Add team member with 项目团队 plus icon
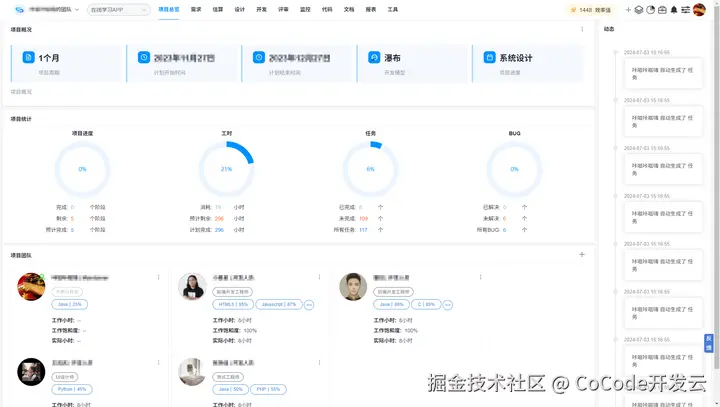The height and width of the screenshot is (407, 720). tap(582, 254)
